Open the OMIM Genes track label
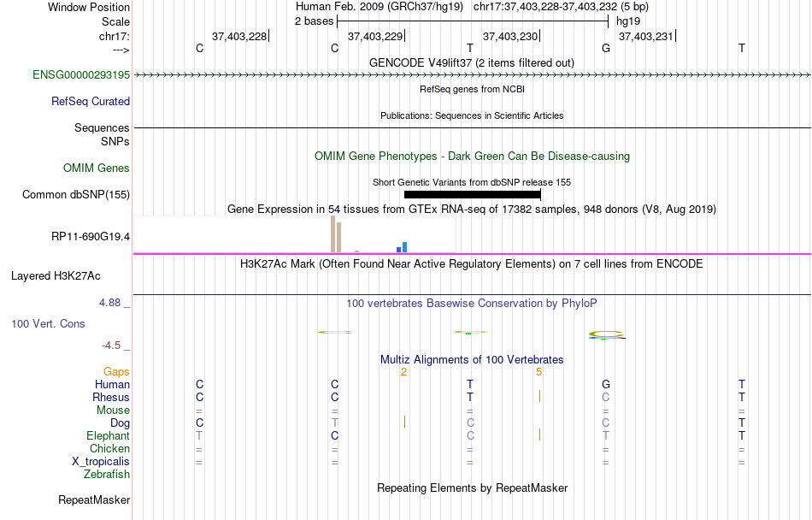 [x=96, y=168]
